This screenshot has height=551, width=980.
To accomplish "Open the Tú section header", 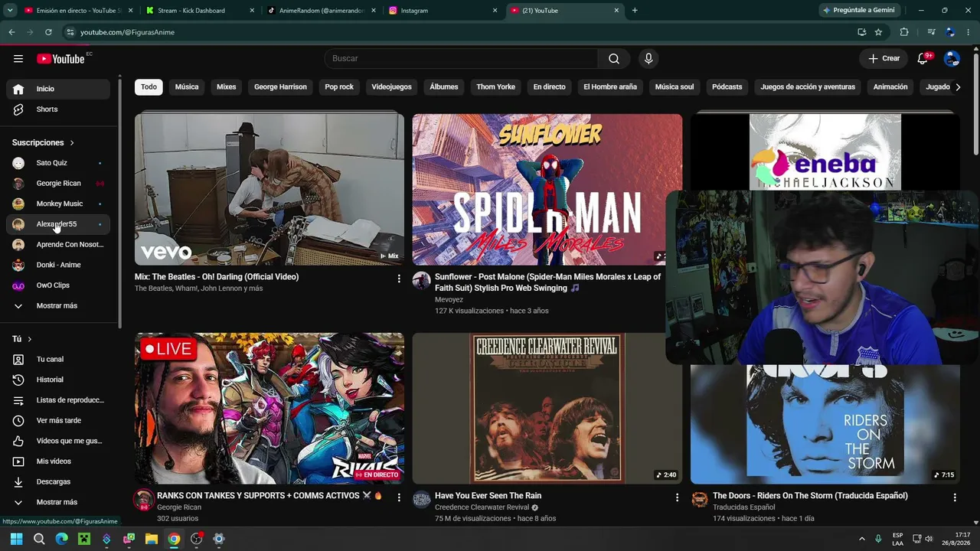I will (x=22, y=339).
